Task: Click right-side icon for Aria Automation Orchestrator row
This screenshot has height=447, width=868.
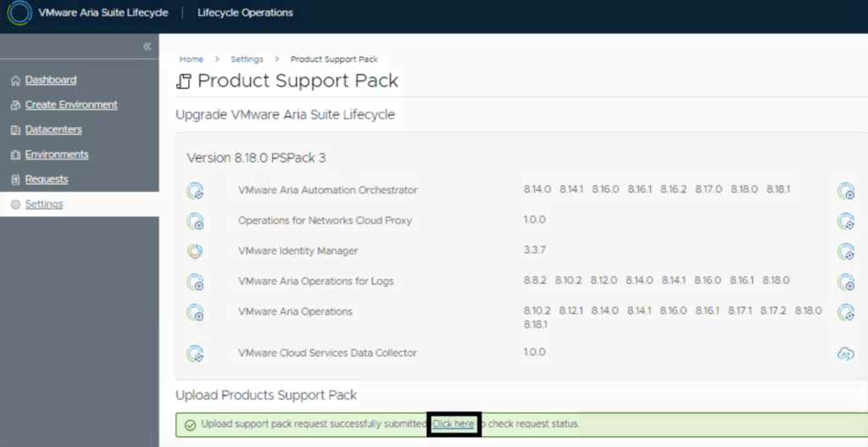Action: (x=845, y=191)
